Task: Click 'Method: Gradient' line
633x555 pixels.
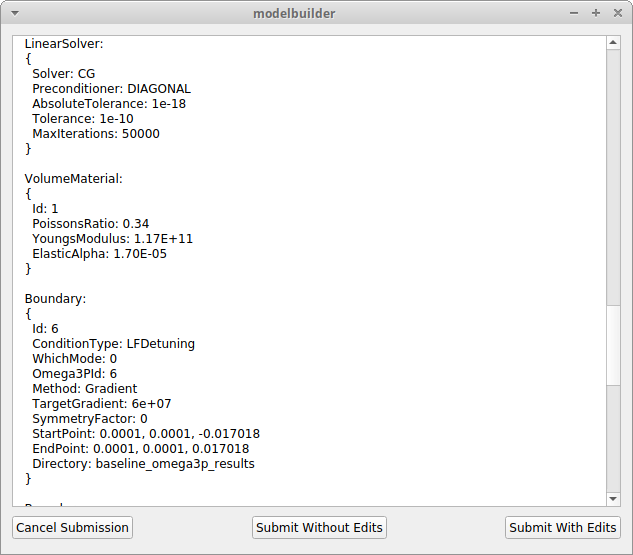Action: pyautogui.click(x=85, y=389)
